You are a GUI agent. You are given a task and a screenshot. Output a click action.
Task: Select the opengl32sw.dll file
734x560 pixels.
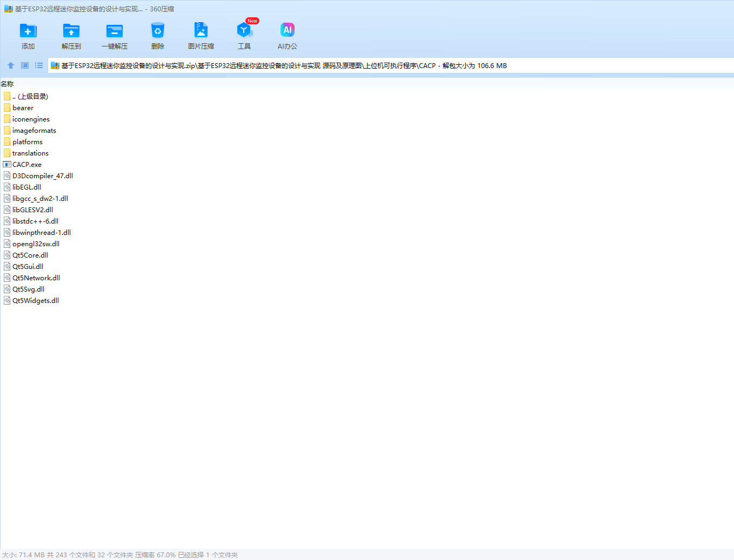[x=31, y=244]
